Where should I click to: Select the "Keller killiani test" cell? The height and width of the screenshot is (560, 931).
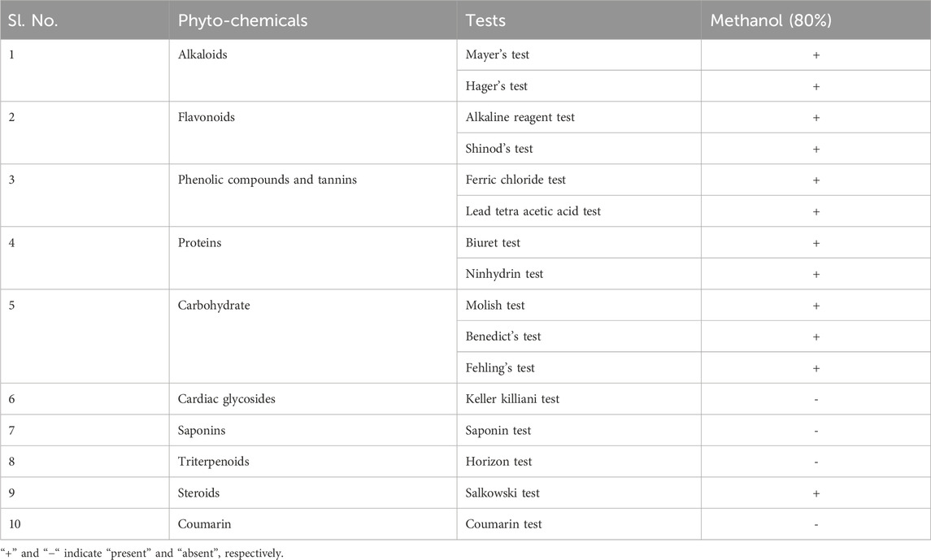(x=512, y=399)
